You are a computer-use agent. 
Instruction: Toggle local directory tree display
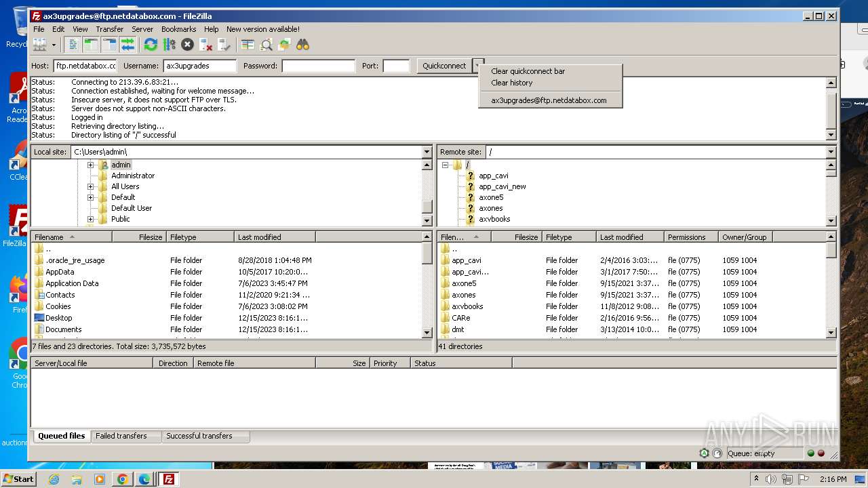(x=91, y=45)
